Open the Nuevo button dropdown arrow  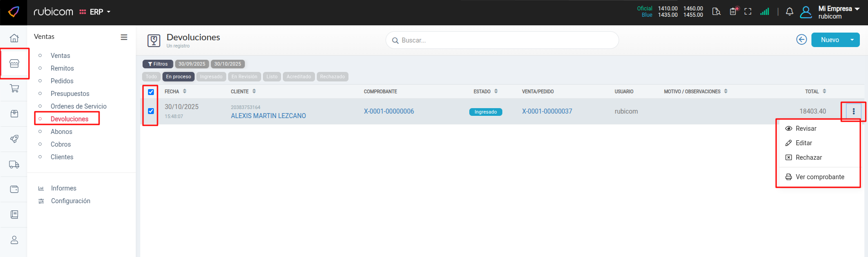pyautogui.click(x=852, y=40)
